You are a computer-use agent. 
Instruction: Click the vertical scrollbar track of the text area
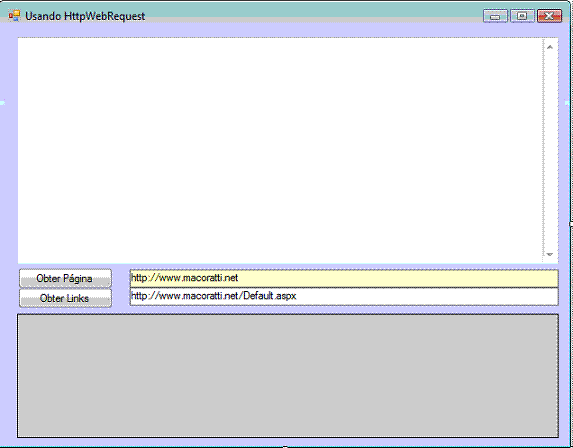click(x=550, y=151)
